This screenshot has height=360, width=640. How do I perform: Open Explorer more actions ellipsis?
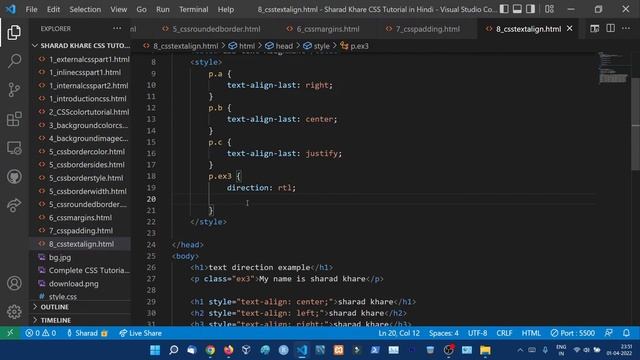[117, 29]
